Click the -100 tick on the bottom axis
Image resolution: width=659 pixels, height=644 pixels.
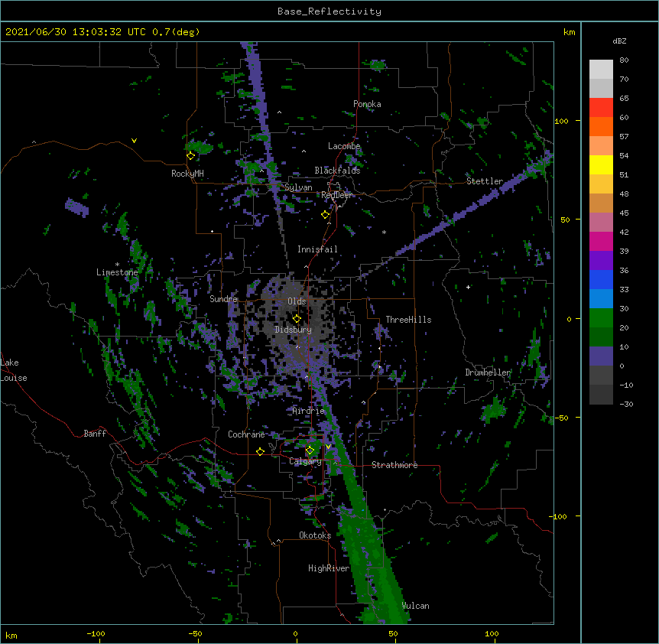(96, 633)
